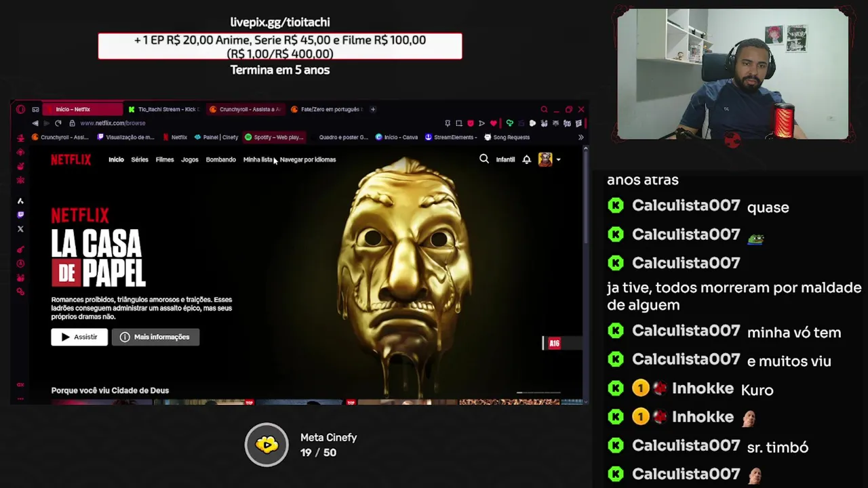Select Início in Netflix menu

116,159
